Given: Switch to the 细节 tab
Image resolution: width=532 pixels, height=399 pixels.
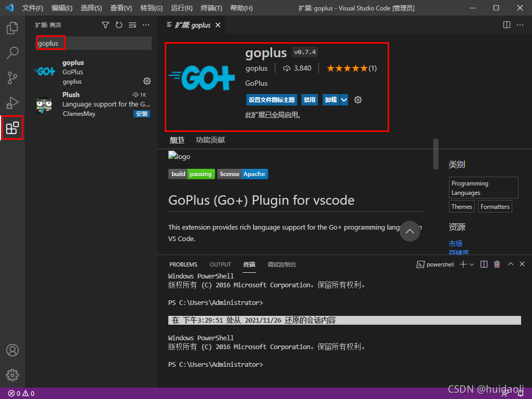Looking at the screenshot, I should click(177, 140).
